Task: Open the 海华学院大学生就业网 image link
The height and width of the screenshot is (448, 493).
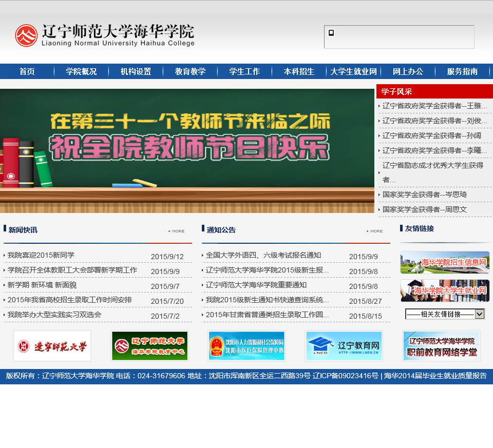Action: pos(445,290)
